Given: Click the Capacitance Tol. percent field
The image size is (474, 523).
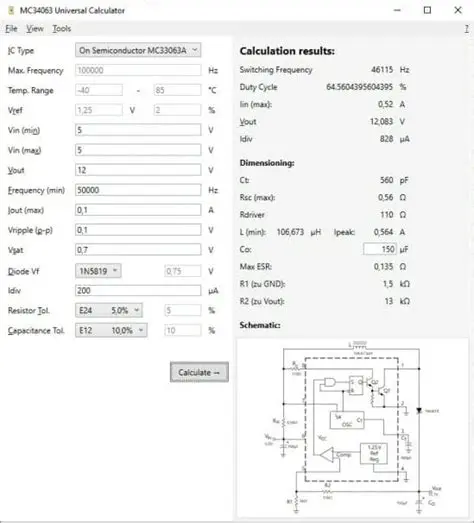Looking at the screenshot, I should [x=183, y=331].
